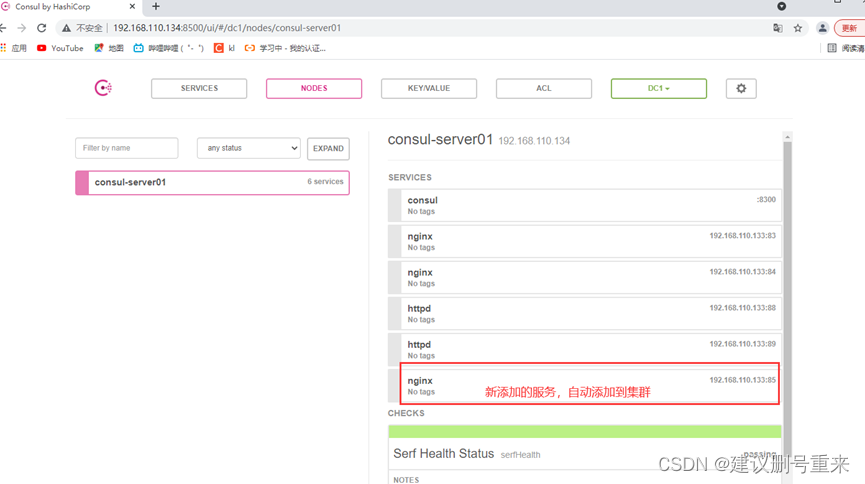Click the Serf Health Status check
The height and width of the screenshot is (484, 865).
pyautogui.click(x=585, y=454)
